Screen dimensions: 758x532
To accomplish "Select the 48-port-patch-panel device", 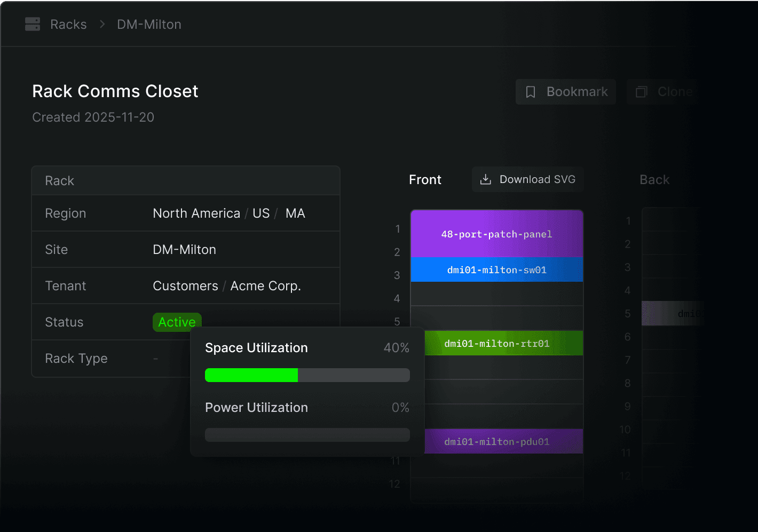I will click(496, 234).
